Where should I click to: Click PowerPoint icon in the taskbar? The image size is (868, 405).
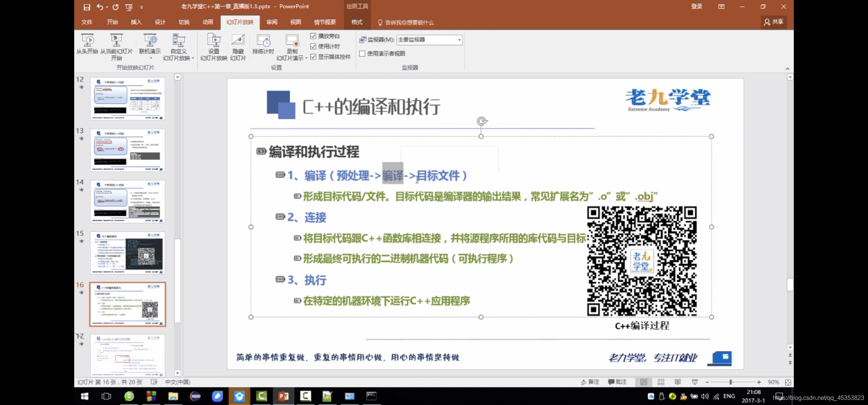[283, 396]
